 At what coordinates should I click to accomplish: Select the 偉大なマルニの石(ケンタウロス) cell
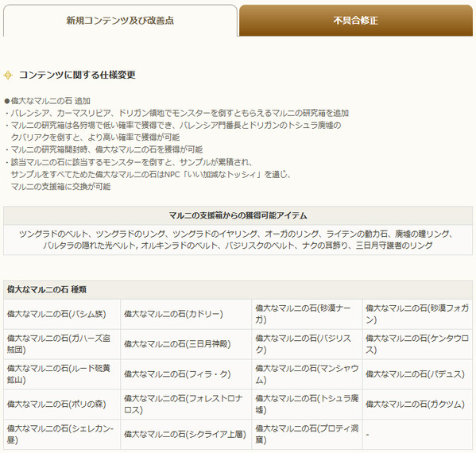pos(417,344)
